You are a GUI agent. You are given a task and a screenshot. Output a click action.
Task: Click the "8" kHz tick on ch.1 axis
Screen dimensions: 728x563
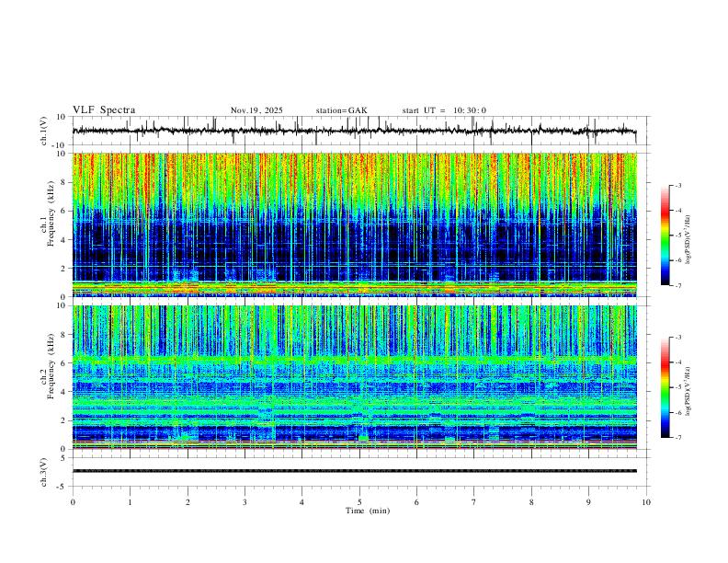point(63,182)
